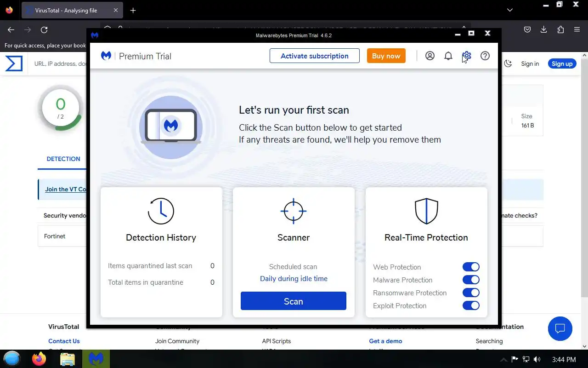Open Firefox hamburger application menu
This screenshot has width=588, height=368.
[577, 30]
